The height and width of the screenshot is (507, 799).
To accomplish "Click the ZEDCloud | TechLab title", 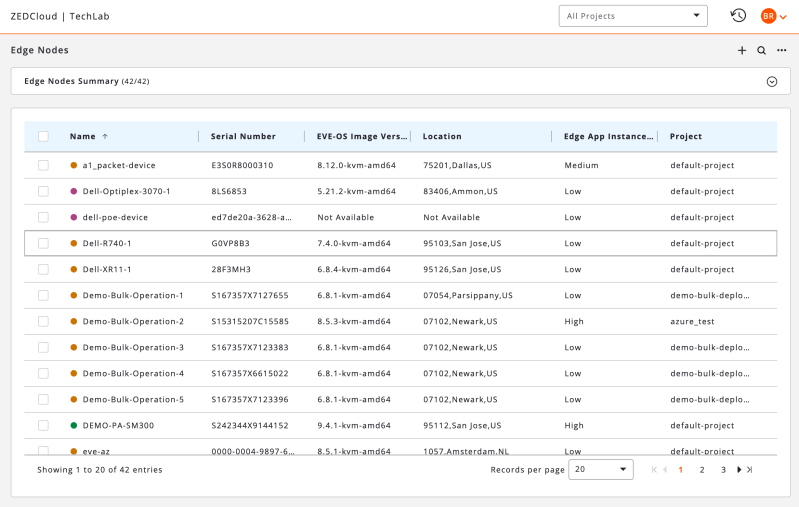I will click(x=60, y=16).
